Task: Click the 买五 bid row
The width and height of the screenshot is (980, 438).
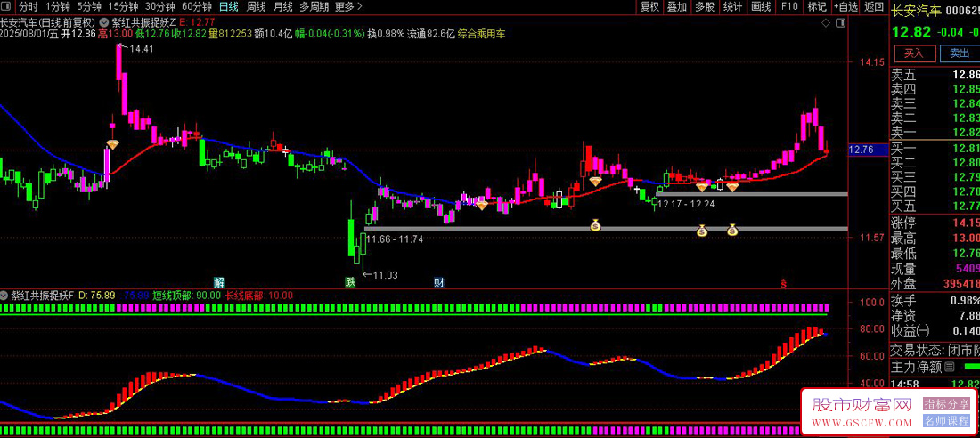Action: click(935, 205)
